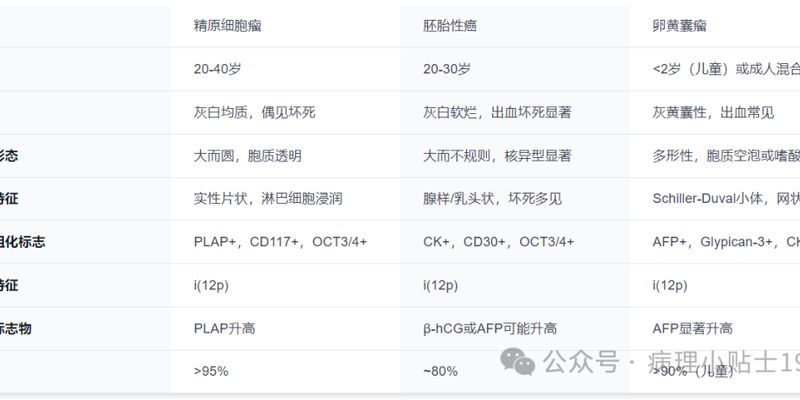Click the β-hCG或AFP可能升高 cell
This screenshot has height=400, width=800.
tap(490, 328)
